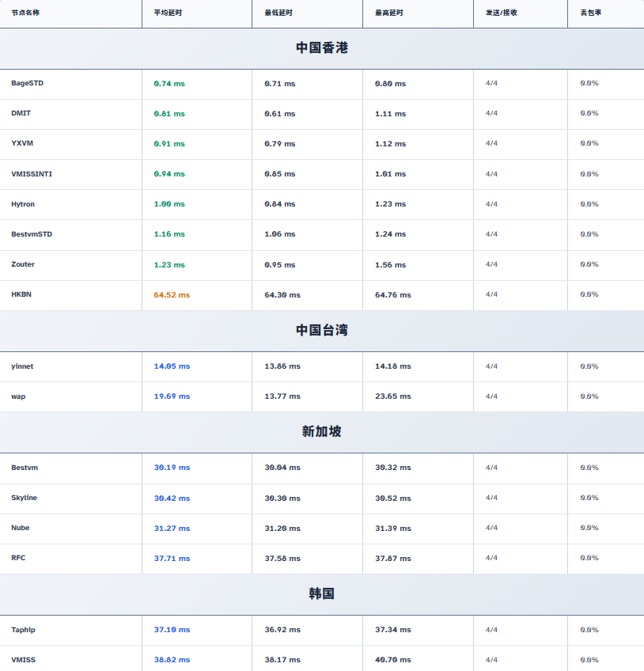
Task: Click the 节点名称 column header
Action: click(25, 13)
